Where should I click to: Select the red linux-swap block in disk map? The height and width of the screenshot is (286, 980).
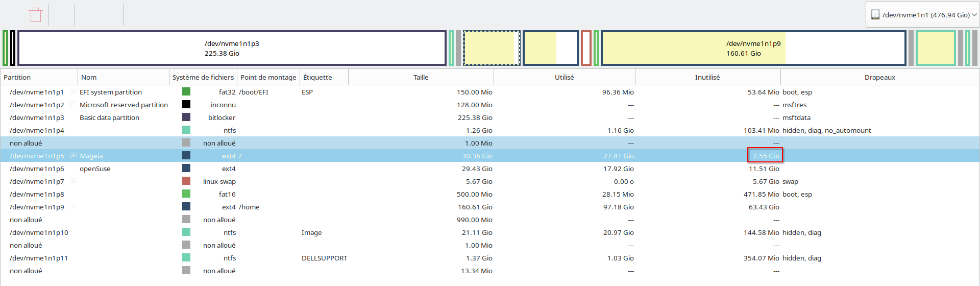click(x=586, y=48)
